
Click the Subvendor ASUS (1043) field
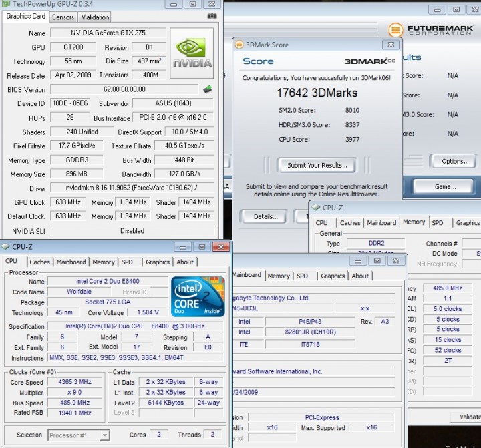point(173,103)
